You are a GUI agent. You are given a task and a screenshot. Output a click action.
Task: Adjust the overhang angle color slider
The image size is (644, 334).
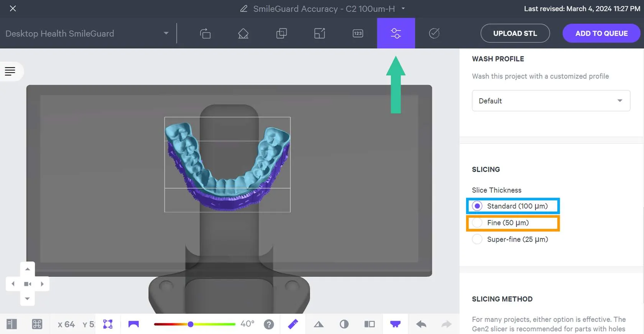191,324
